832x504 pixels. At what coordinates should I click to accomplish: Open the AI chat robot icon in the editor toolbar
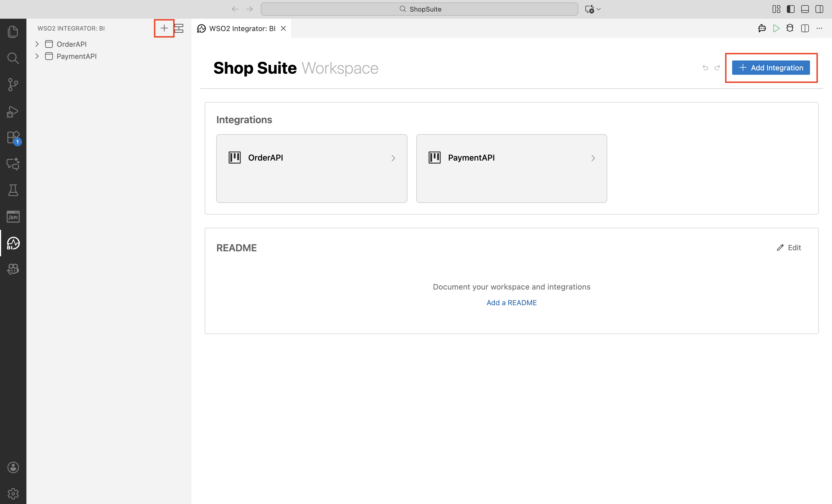762,28
